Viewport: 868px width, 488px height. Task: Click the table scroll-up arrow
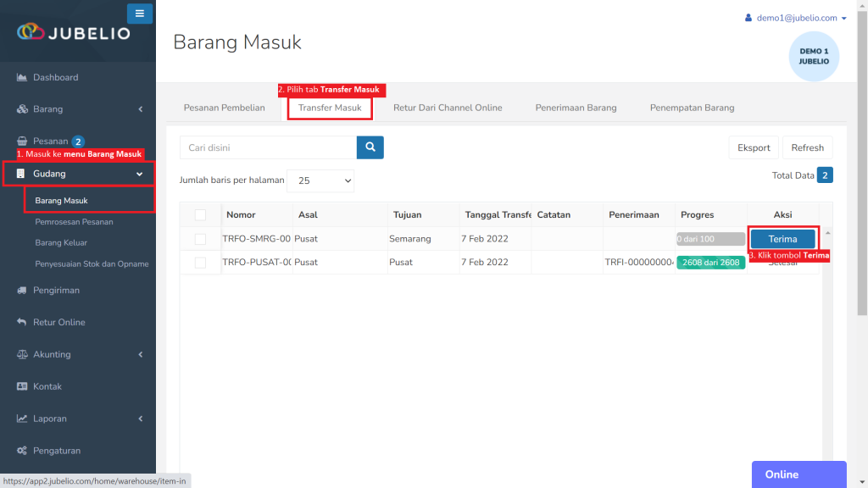(x=827, y=233)
